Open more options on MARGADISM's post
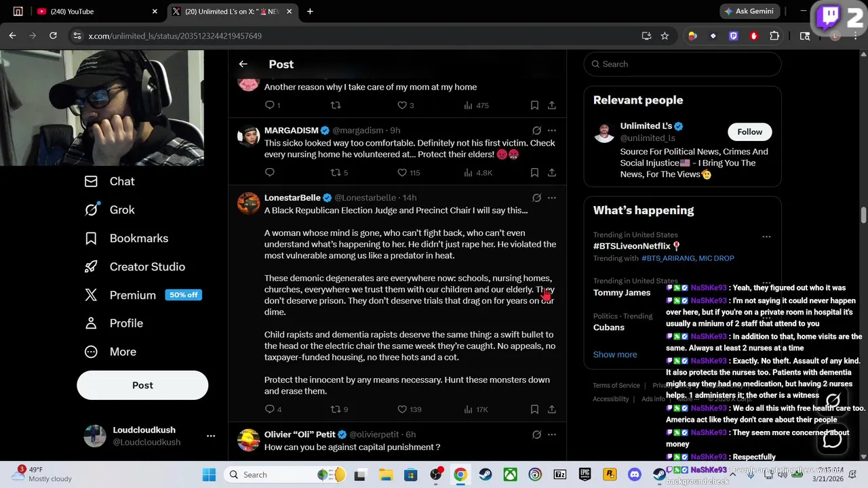Image resolution: width=868 pixels, height=488 pixels. 552,130
